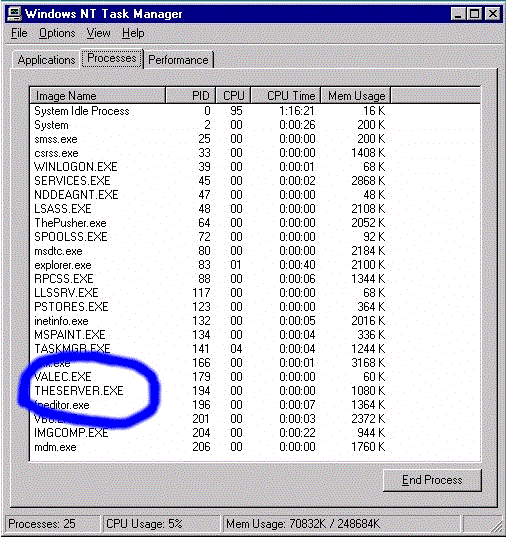Click CPU Time value 1:16:21
506x537 pixels.
click(297, 111)
